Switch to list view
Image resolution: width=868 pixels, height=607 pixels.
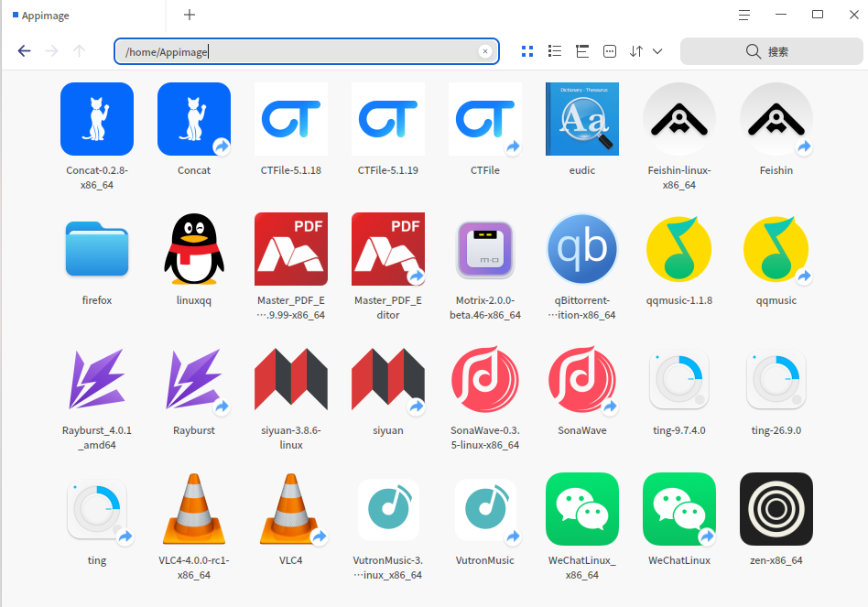click(555, 51)
